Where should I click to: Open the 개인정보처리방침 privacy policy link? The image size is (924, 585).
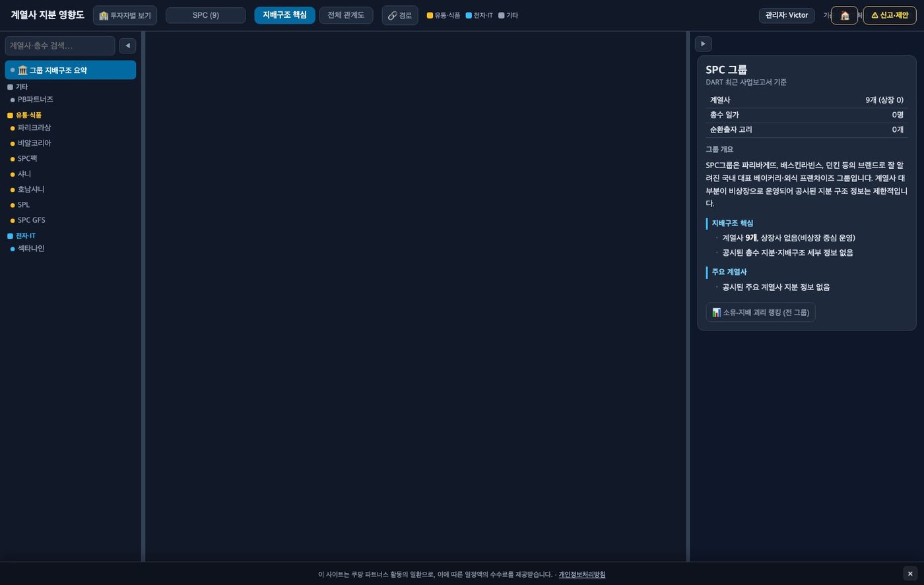click(x=581, y=574)
